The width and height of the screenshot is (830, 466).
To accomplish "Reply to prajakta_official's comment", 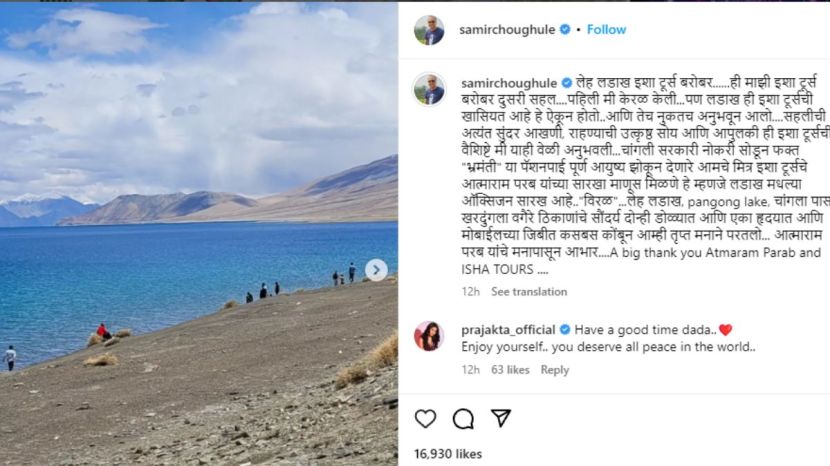I will click(x=555, y=370).
